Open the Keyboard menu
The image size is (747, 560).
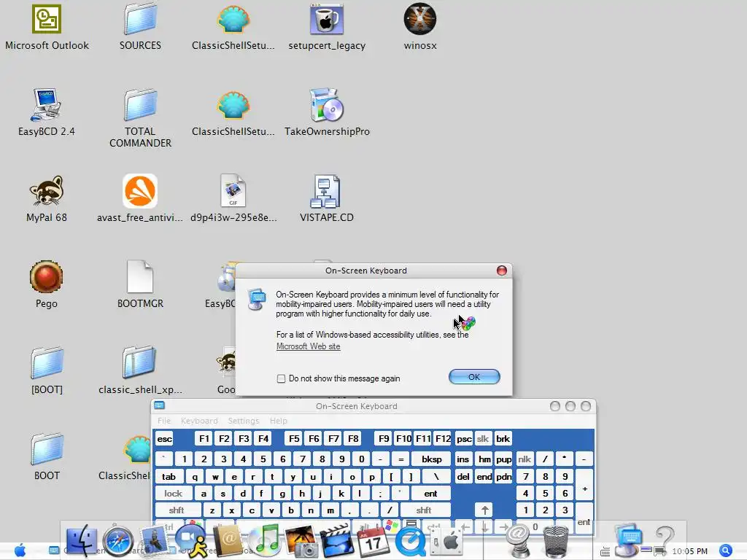pos(199,421)
